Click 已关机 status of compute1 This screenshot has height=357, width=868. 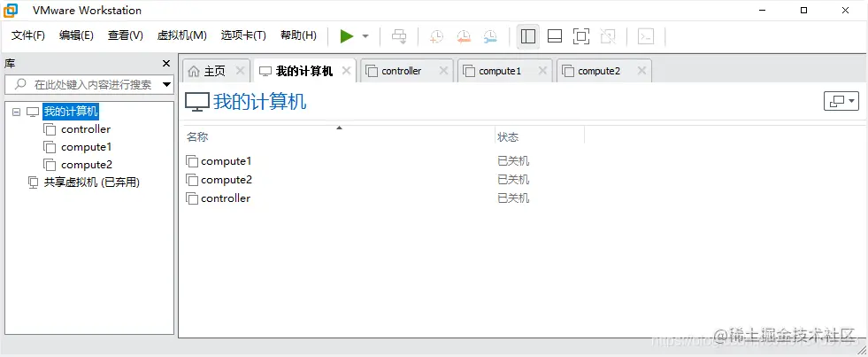click(x=513, y=161)
